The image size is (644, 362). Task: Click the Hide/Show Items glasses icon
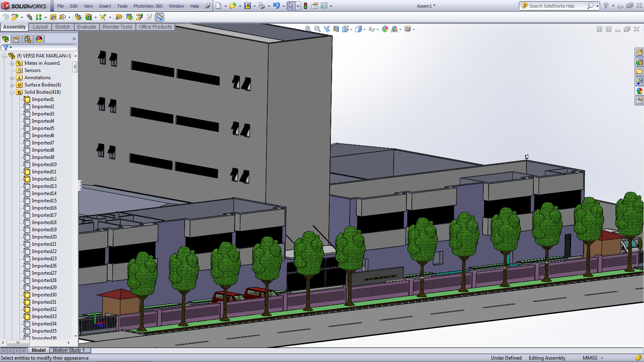(372, 29)
